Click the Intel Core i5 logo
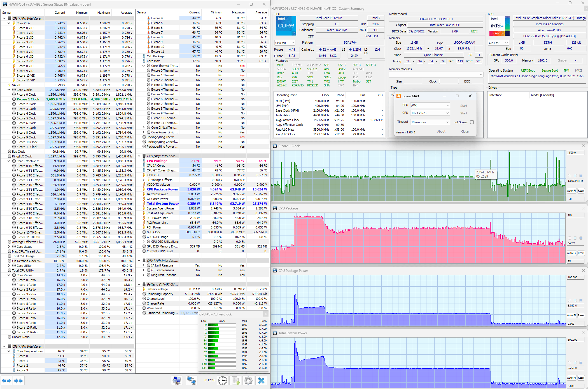 [x=286, y=26]
